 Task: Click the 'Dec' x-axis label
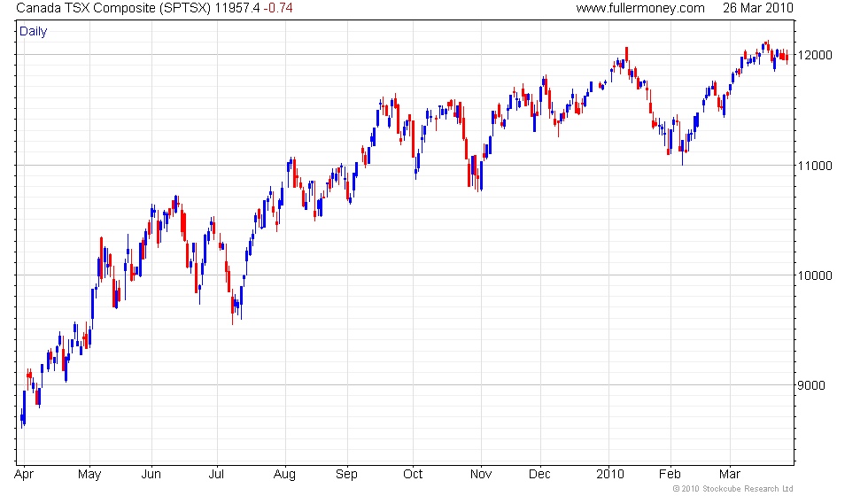pos(539,475)
